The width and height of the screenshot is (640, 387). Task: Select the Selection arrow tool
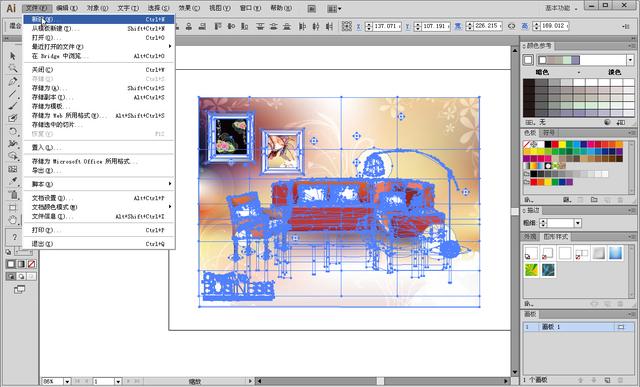pos(13,56)
